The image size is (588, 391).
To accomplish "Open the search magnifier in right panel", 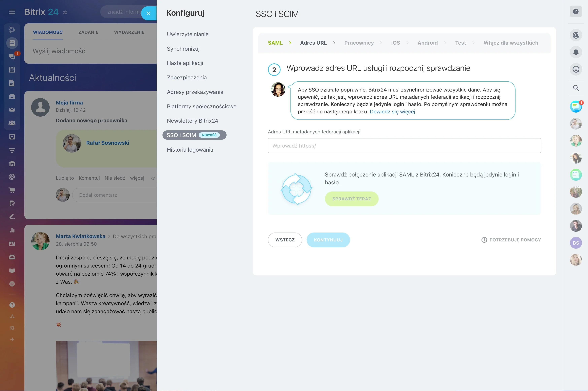I will click(x=576, y=88).
